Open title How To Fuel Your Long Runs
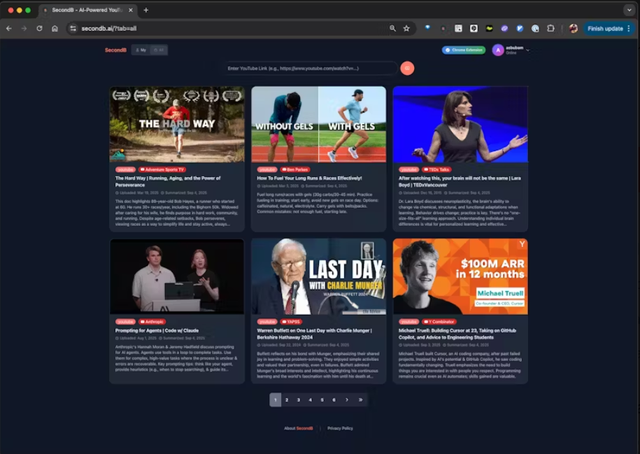The height and width of the screenshot is (454, 640). (x=309, y=178)
